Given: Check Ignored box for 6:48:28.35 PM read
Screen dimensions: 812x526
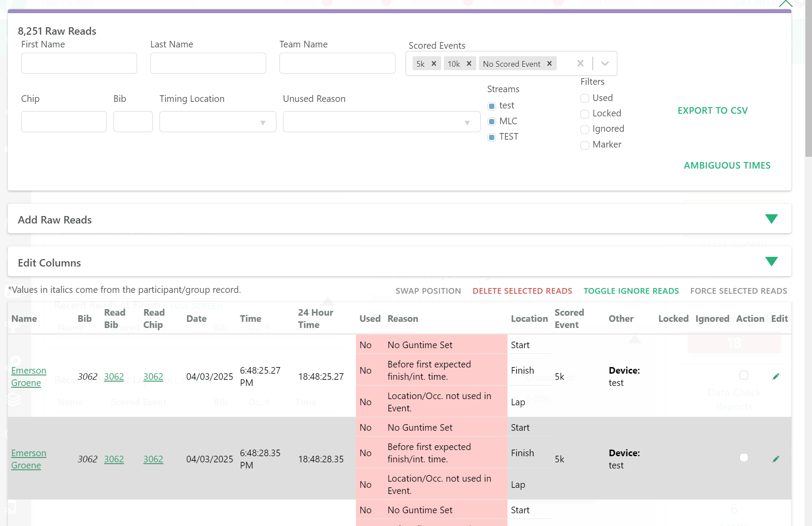Looking at the screenshot, I should [743, 458].
